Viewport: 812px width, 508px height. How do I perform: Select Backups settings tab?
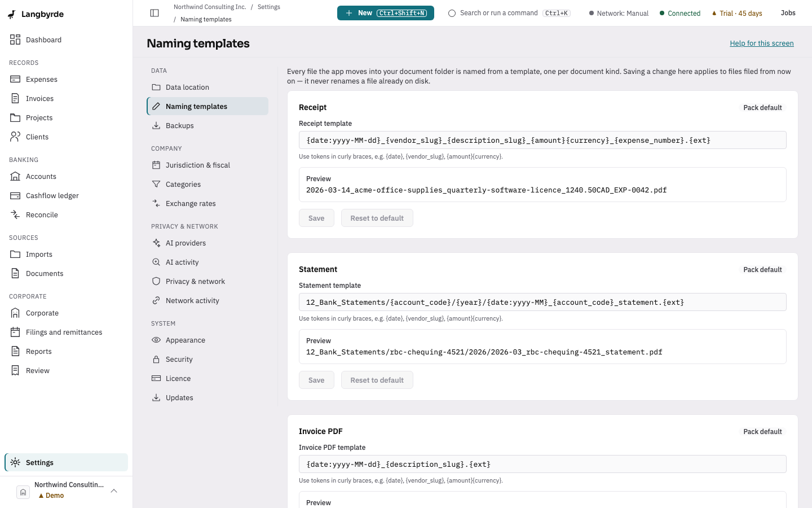pyautogui.click(x=208, y=126)
